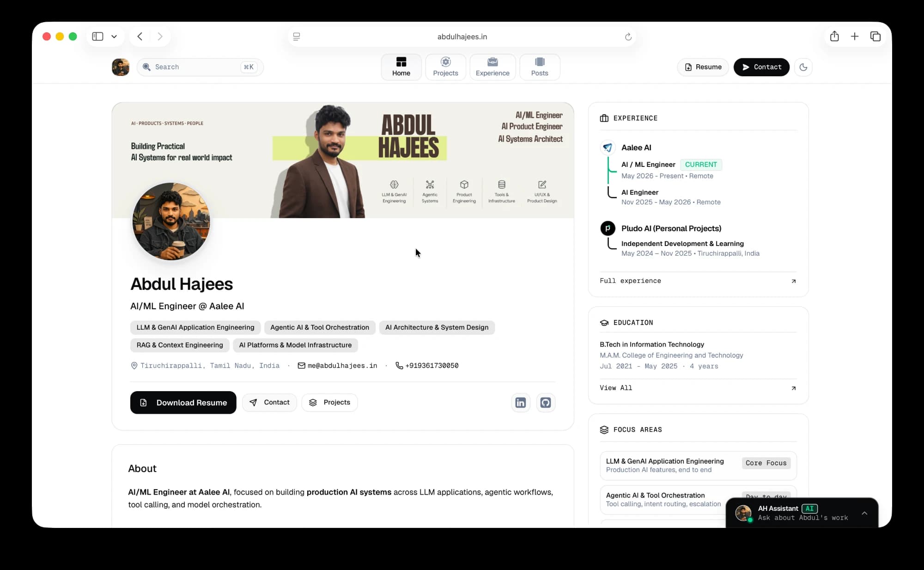Open GitHub profile icon

tap(546, 403)
